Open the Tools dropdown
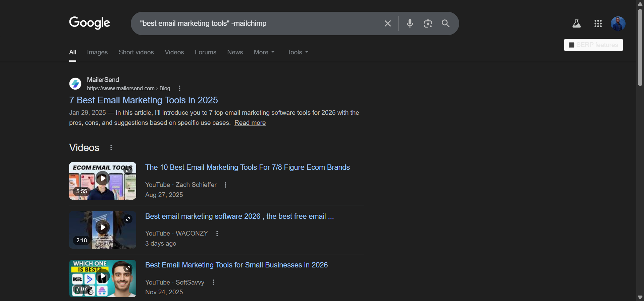 click(298, 52)
